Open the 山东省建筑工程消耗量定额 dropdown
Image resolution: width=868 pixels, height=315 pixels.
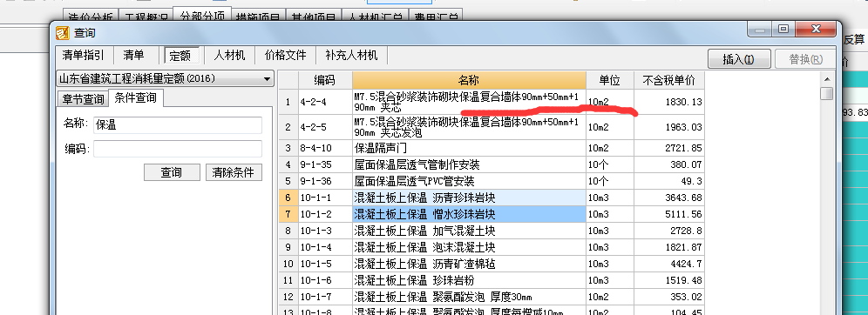pyautogui.click(x=165, y=78)
